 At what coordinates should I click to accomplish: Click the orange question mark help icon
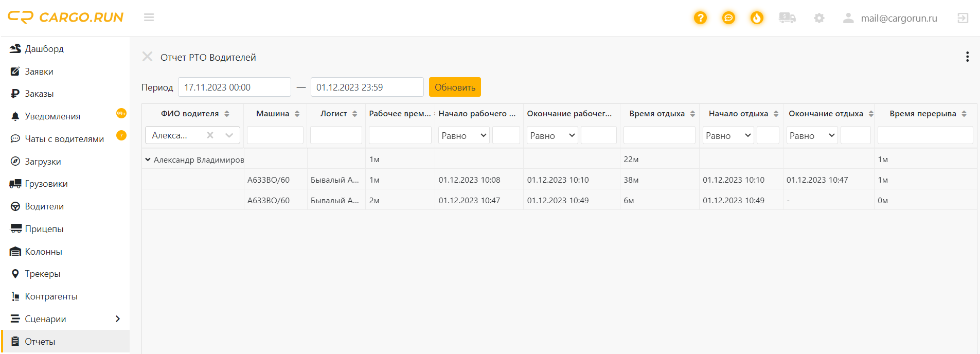(x=700, y=18)
